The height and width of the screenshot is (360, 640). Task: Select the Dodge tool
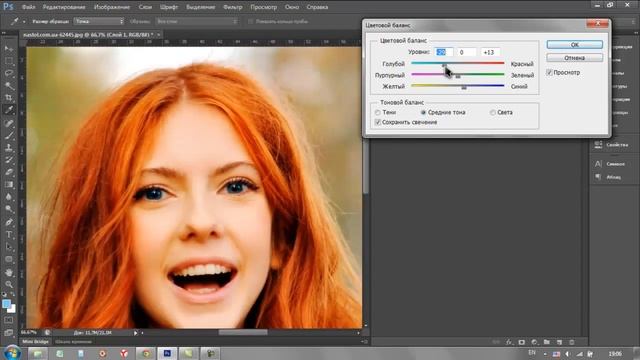(x=9, y=209)
